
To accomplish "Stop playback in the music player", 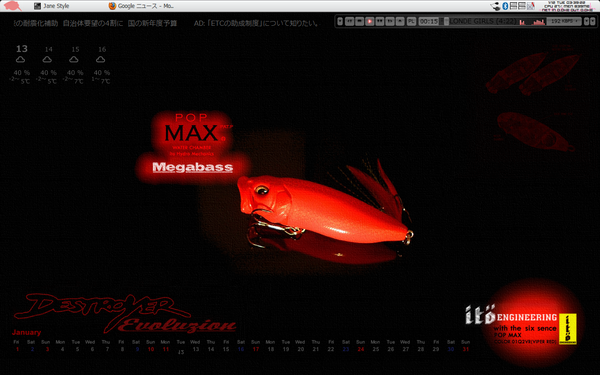I will tap(359, 21).
